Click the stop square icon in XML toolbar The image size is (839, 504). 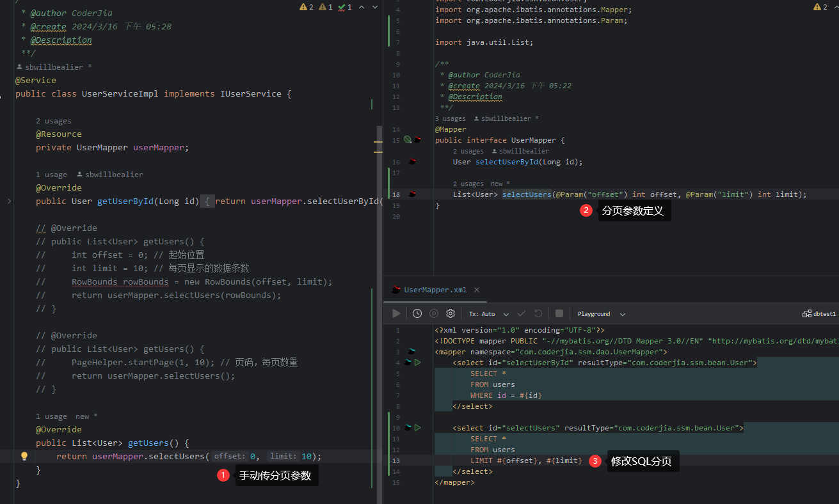click(559, 313)
